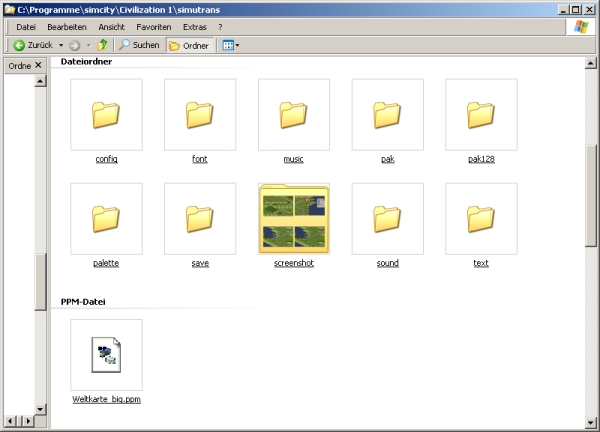Open the pak128 folder
Image resolution: width=600 pixels, height=432 pixels.
481,115
